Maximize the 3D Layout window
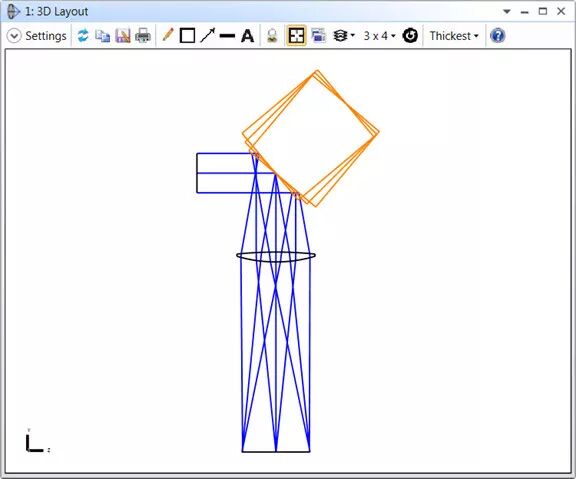This screenshot has height=479, width=576. (x=543, y=11)
